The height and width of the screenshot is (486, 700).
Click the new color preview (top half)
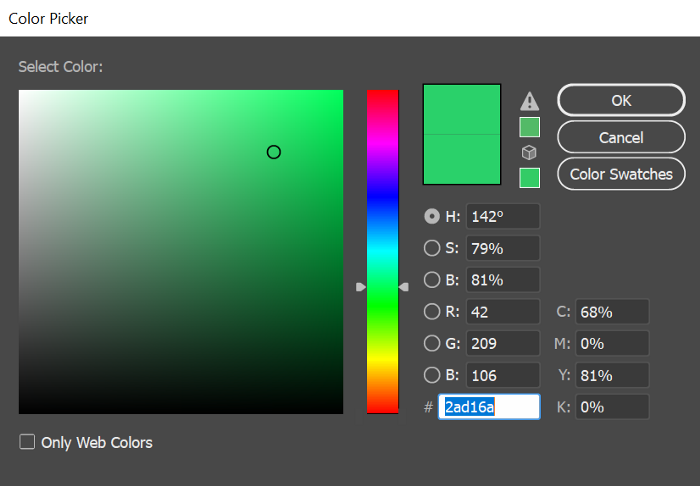[x=462, y=110]
